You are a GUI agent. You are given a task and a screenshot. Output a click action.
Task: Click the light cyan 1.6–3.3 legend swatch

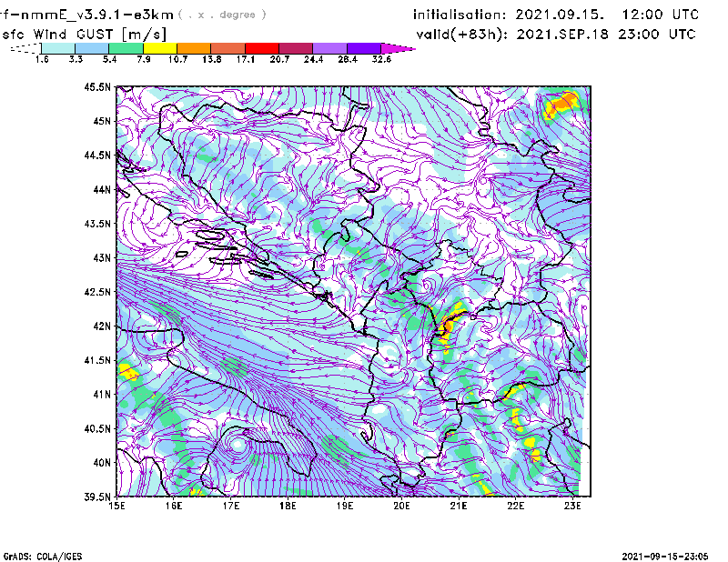click(58, 48)
